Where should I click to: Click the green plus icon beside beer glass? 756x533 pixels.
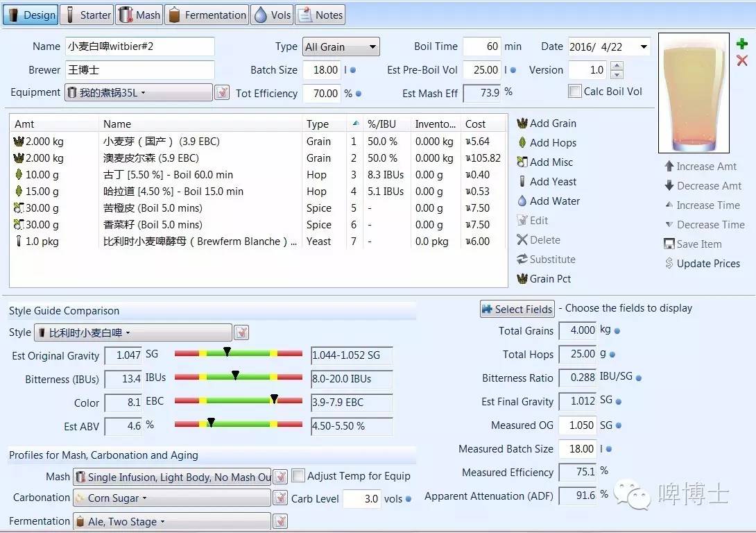[x=742, y=44]
